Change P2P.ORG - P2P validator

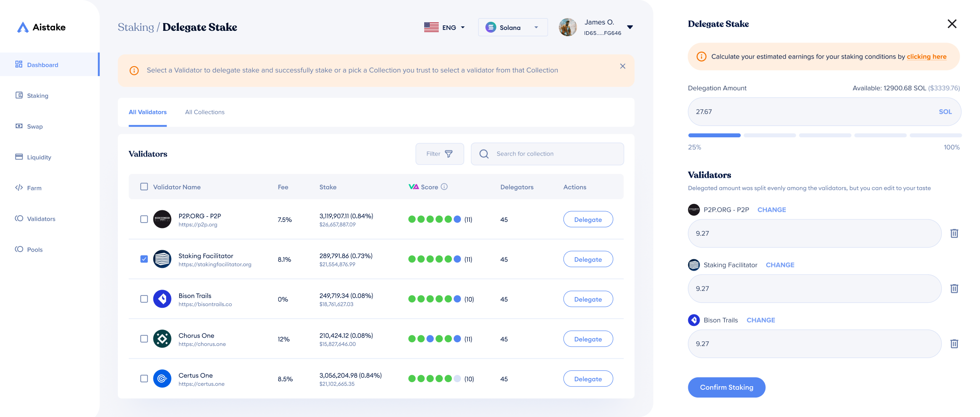pos(771,210)
